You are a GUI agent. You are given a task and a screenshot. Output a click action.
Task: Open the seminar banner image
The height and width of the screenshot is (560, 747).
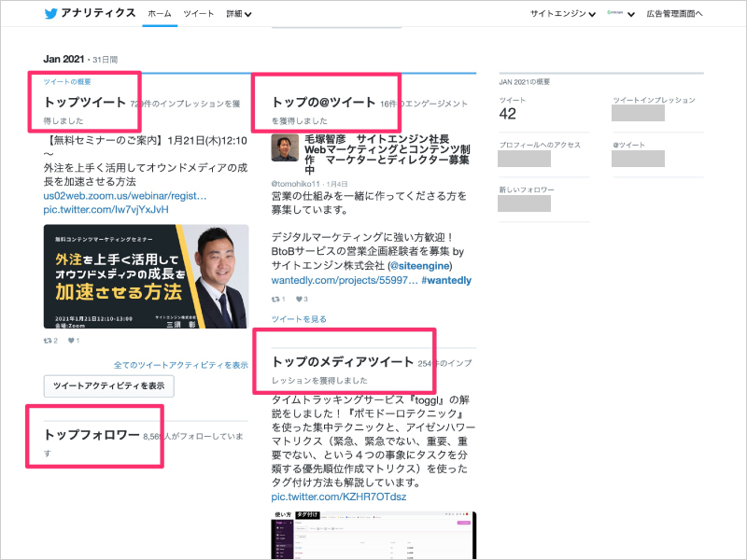[x=146, y=276]
